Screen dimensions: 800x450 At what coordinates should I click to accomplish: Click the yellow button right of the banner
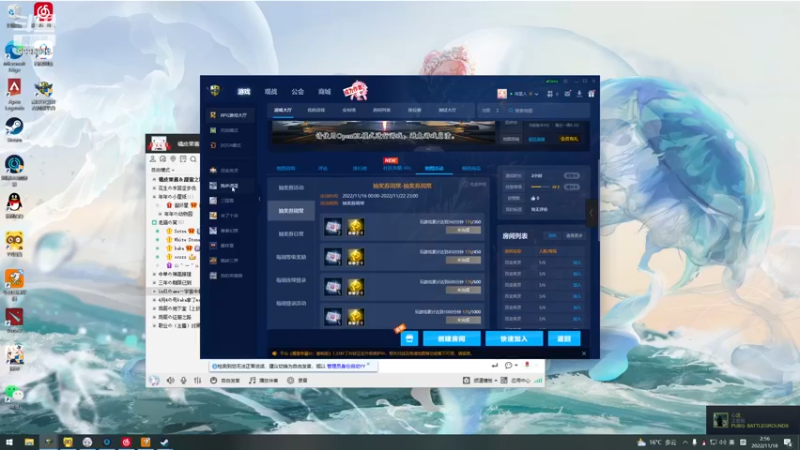569,139
